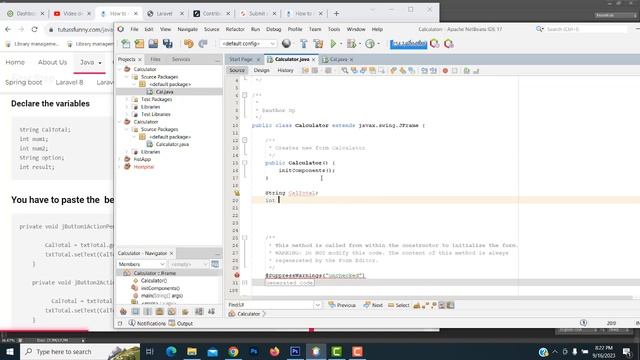Click the Next find button

(373, 305)
